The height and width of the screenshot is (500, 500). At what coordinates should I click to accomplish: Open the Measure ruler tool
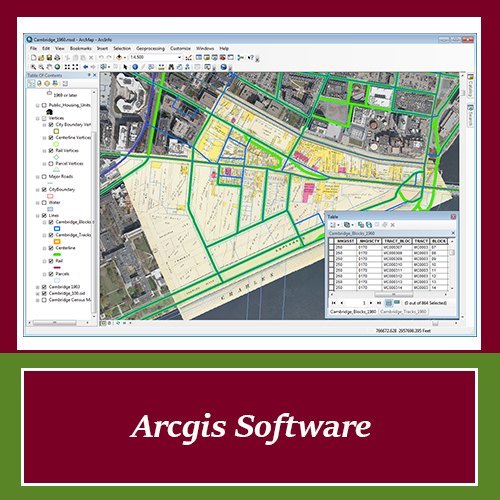[x=161, y=67]
